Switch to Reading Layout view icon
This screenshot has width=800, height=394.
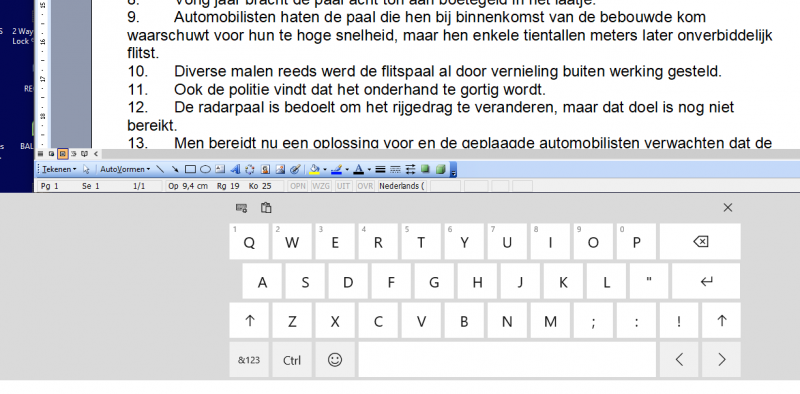(85, 154)
